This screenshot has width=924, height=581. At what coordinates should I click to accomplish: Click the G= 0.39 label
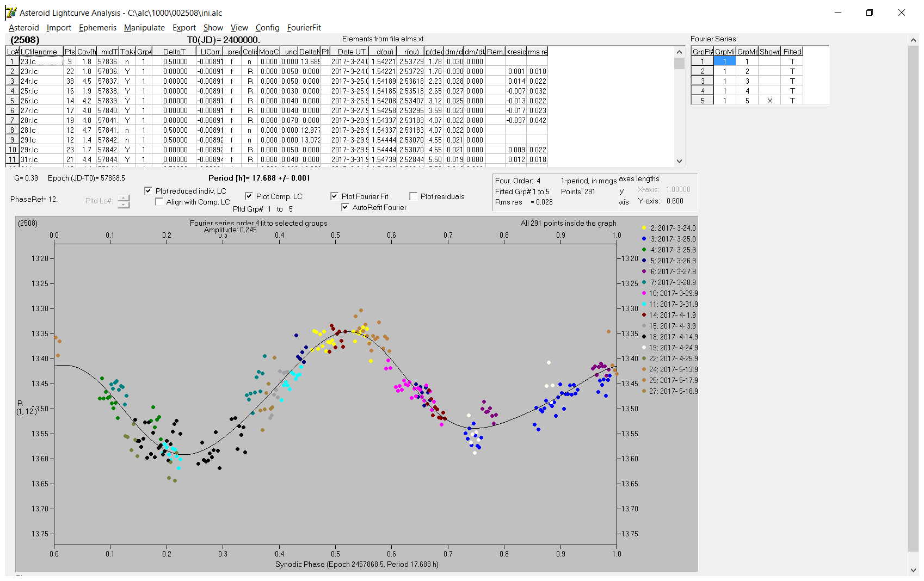tap(26, 178)
